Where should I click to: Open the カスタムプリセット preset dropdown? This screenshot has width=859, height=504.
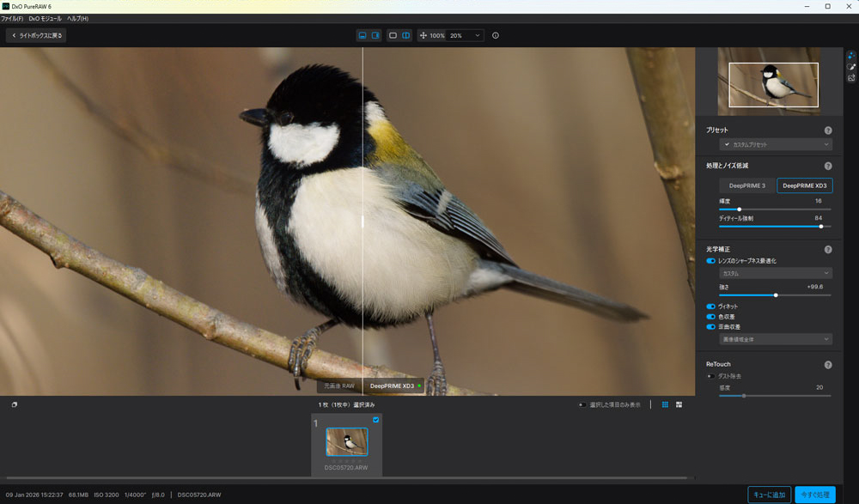tap(776, 145)
